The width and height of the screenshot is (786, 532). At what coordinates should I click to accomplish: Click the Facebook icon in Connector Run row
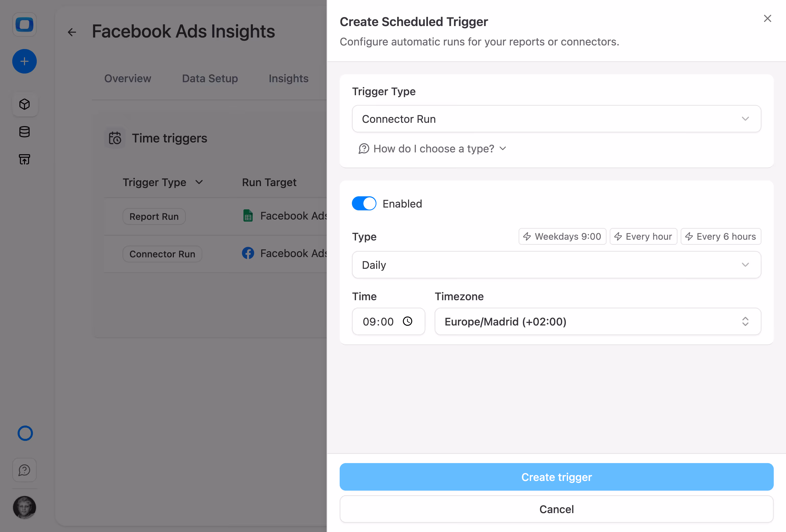click(x=248, y=253)
